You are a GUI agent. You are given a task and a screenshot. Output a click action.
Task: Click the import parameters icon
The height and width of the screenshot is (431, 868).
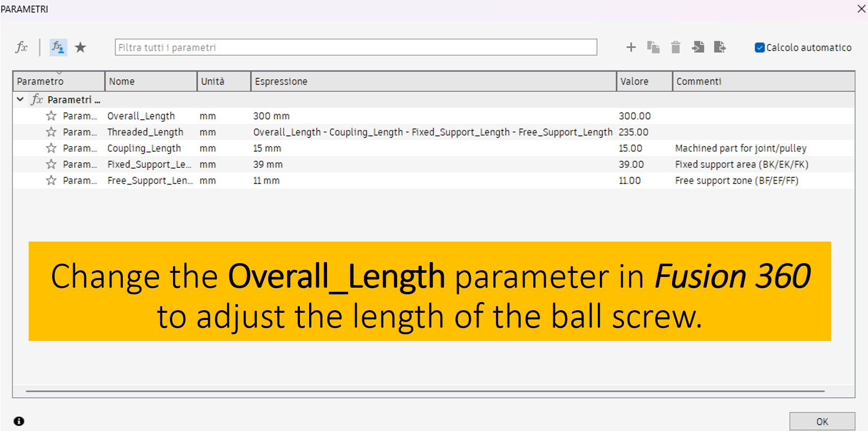pos(698,47)
